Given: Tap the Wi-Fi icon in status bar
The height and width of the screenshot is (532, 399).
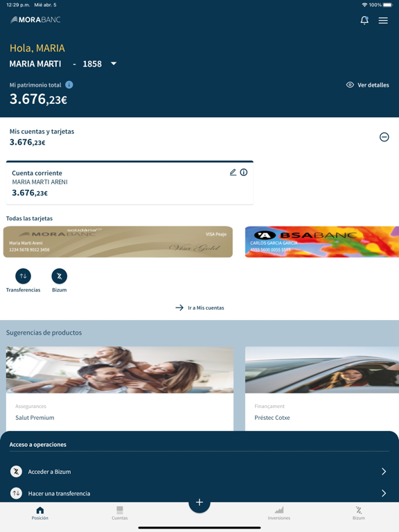Looking at the screenshot, I should click(x=364, y=5).
